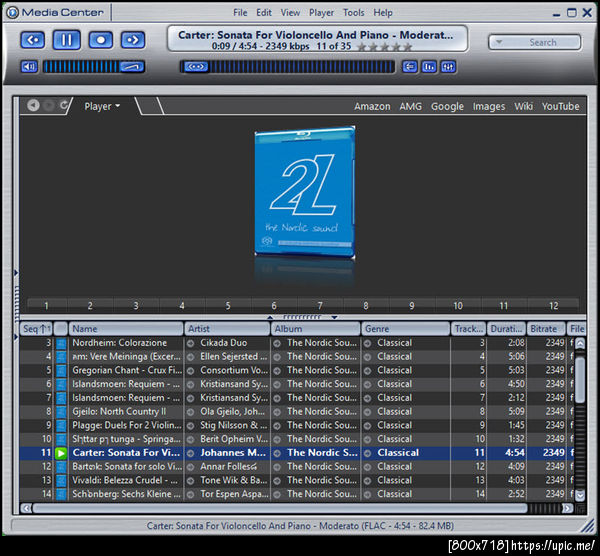Screen dimensions: 600x556
Task: Click the green play icon on row 11
Action: (61, 453)
